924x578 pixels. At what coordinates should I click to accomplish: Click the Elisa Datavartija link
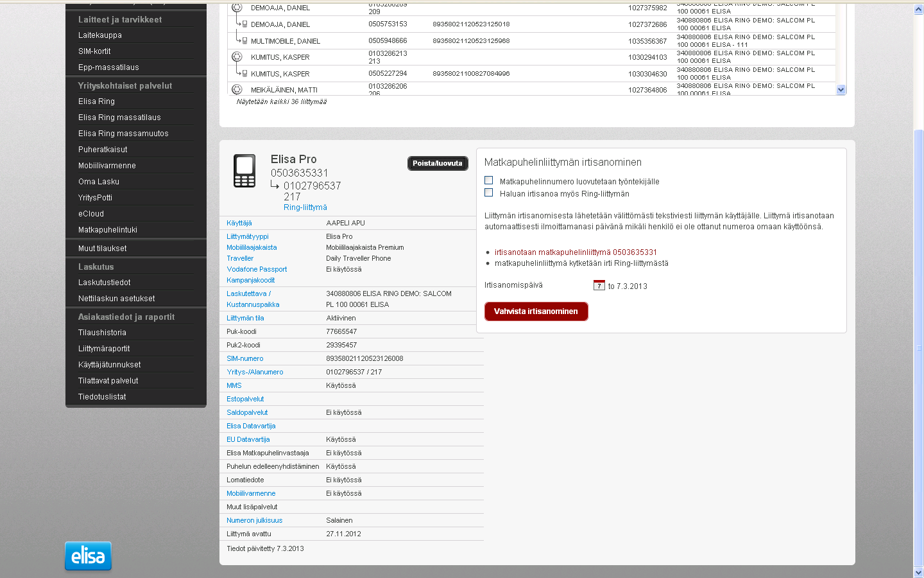point(251,426)
